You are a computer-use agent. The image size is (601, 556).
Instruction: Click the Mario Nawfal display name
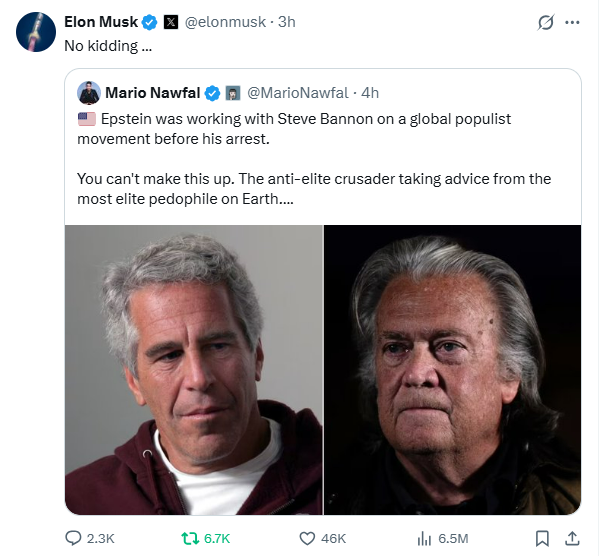(152, 93)
